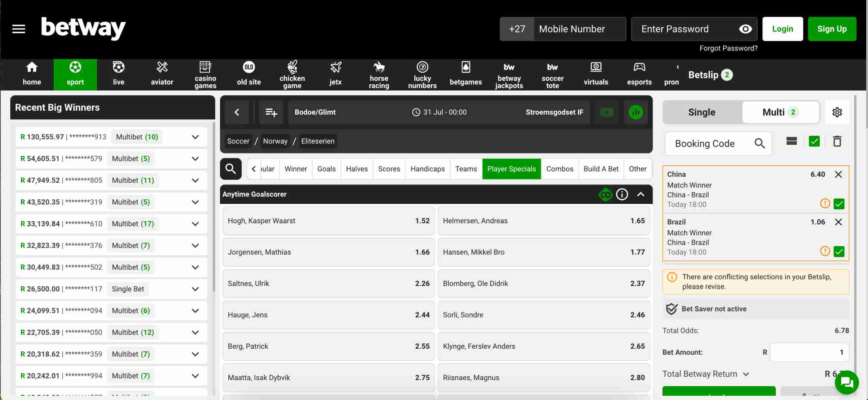Expand the R 47,949.52 winner row
This screenshot has height=400, width=868.
pyautogui.click(x=195, y=180)
